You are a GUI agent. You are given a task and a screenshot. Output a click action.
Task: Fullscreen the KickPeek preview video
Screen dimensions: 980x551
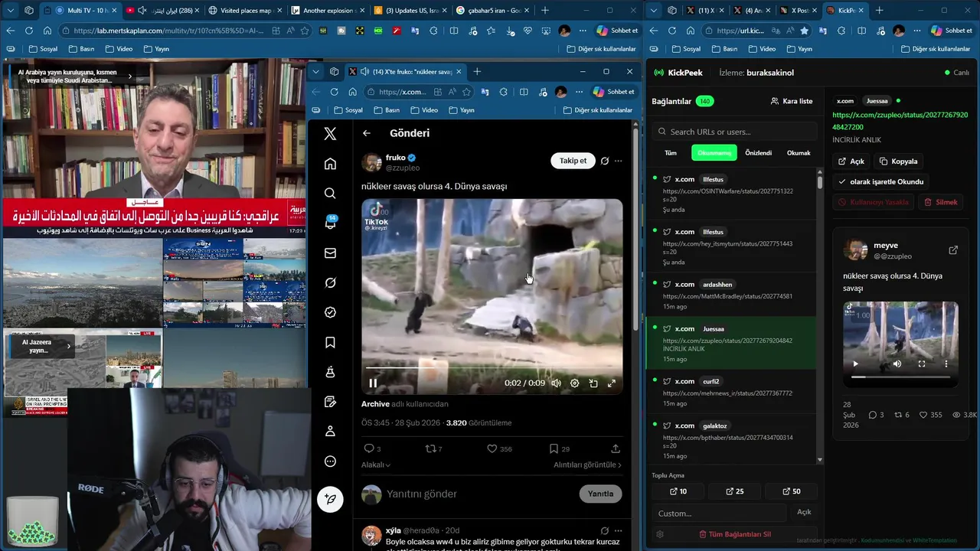[922, 364]
